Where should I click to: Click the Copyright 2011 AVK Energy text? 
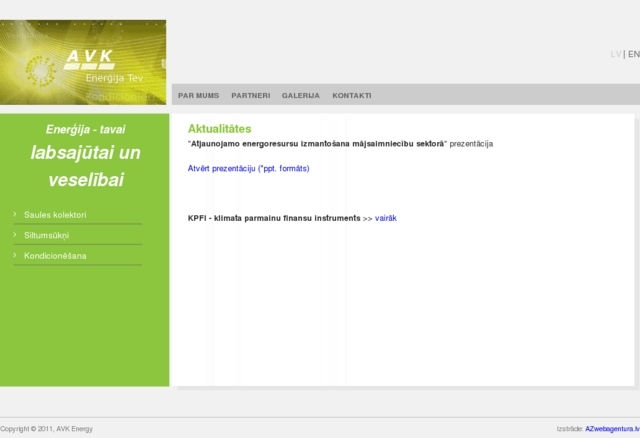47,429
